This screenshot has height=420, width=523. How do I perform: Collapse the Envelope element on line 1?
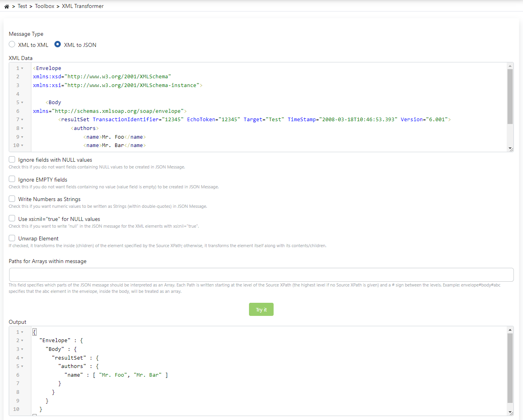point(22,68)
